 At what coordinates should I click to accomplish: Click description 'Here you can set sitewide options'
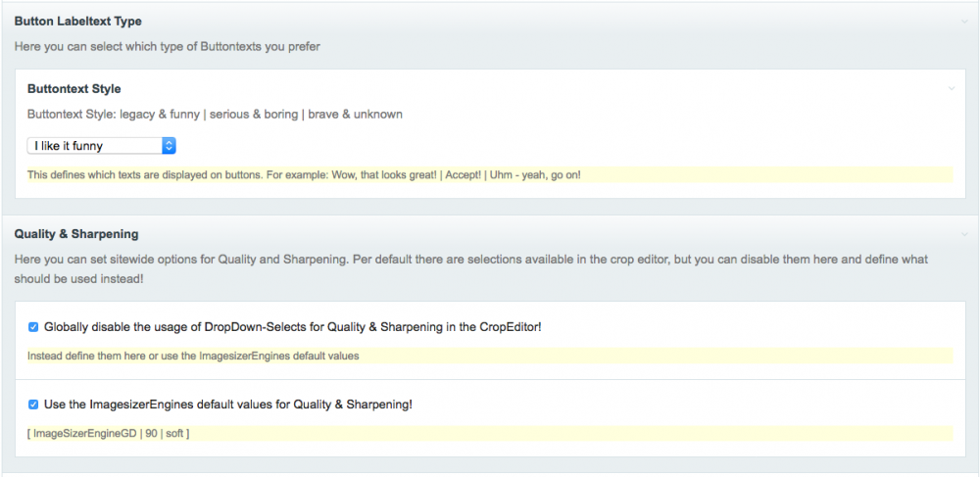pos(294,260)
